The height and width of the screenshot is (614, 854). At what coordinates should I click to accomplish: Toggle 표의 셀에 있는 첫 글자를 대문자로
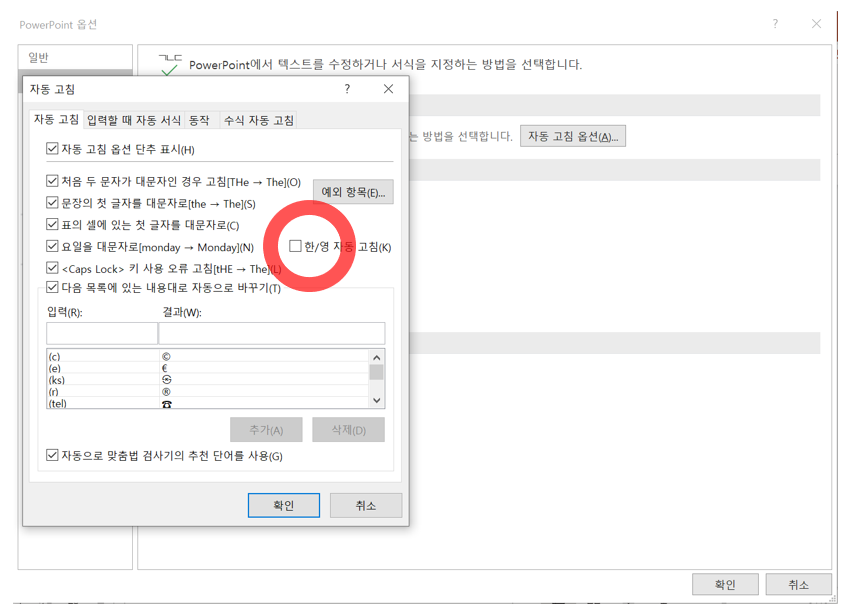point(52,224)
